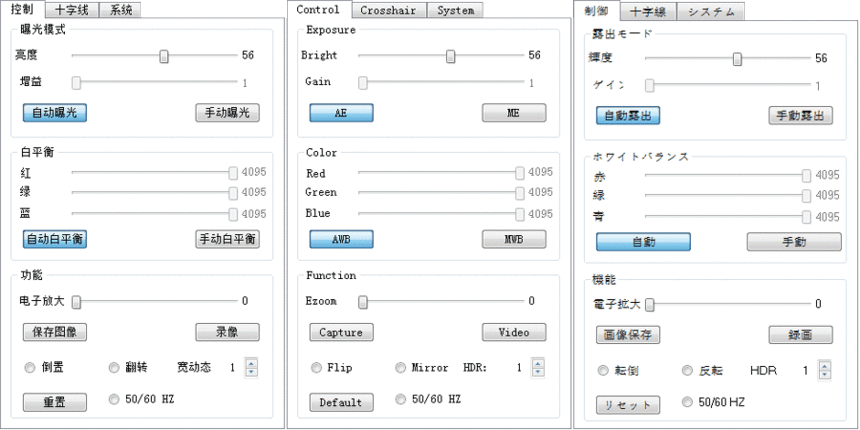This screenshot has width=860, height=430.
Task: Click the 増益 gain slider handle
Action: click(76, 83)
